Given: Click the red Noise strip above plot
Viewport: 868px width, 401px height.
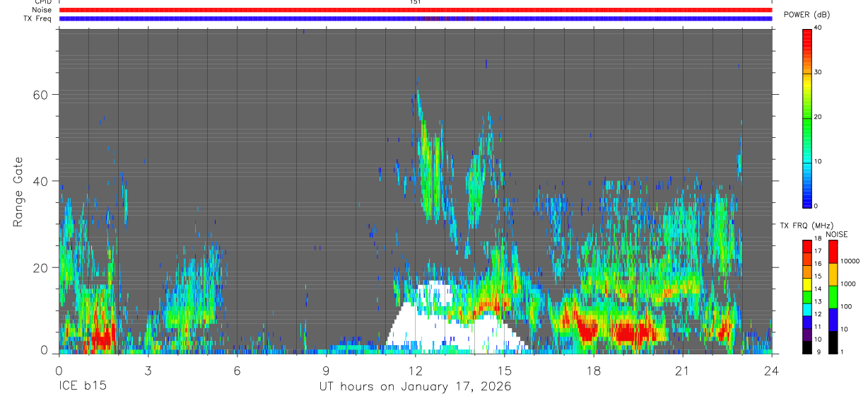Looking at the screenshot, I should [416, 11].
